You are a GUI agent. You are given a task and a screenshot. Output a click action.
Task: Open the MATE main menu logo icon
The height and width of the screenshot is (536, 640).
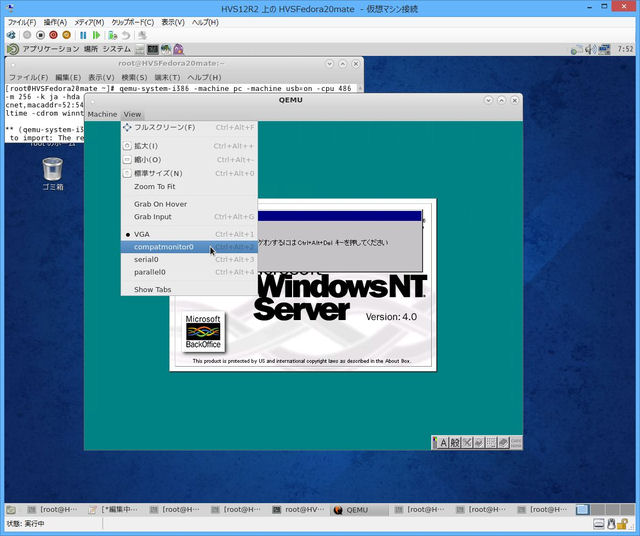tap(13, 49)
